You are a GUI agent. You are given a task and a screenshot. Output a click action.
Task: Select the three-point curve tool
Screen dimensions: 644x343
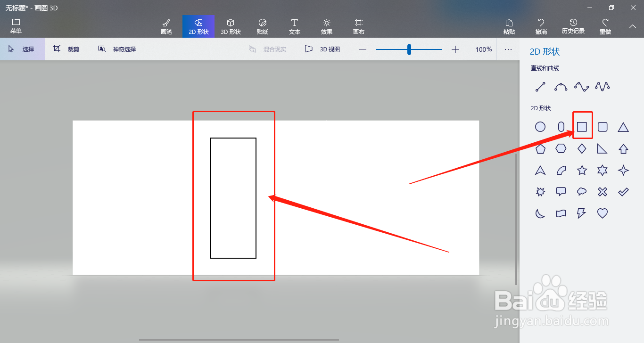click(561, 87)
